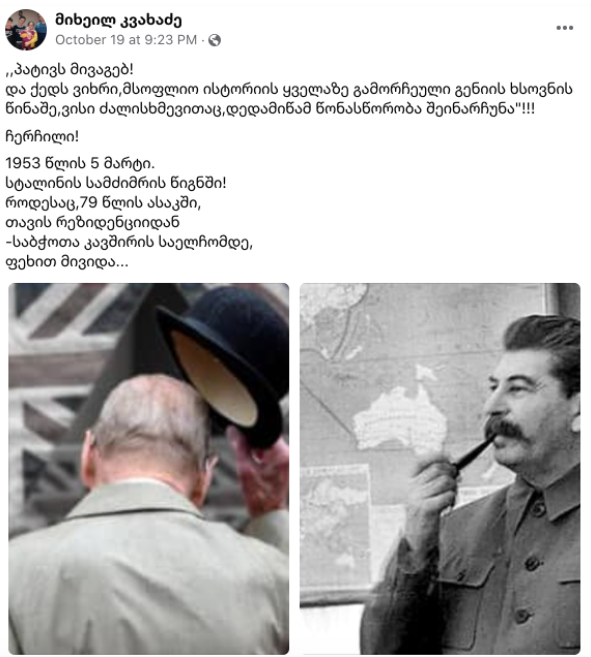The image size is (591, 657).
Task: Click the line სტალინის სამძიმრის წიგნში!
Action: [116, 183]
